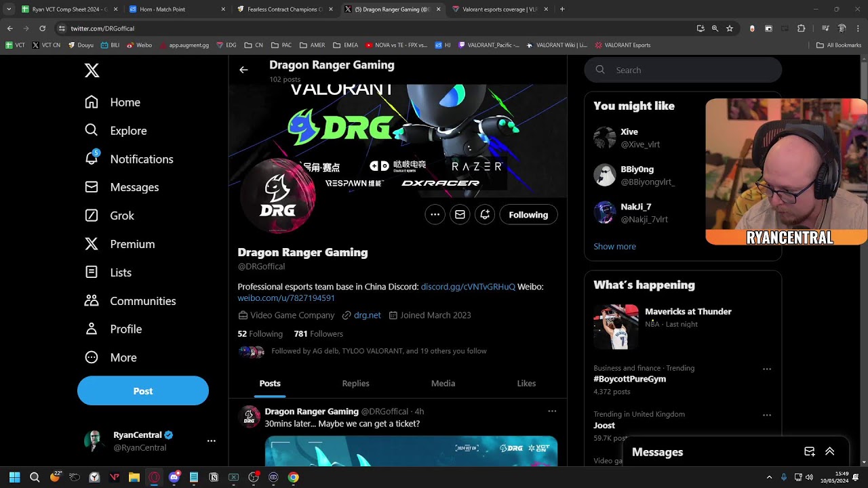Send a message via envelope icon

(460, 215)
